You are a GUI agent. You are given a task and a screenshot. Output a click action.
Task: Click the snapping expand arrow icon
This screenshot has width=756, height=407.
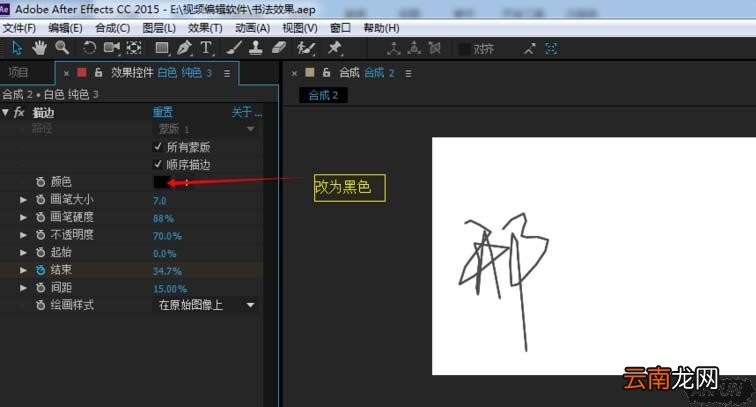point(530,48)
